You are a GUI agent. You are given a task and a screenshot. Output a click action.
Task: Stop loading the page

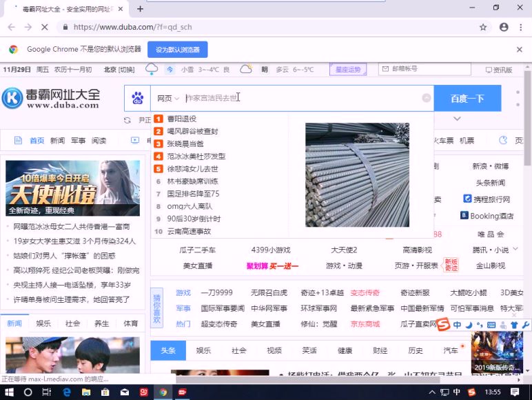tap(44, 27)
